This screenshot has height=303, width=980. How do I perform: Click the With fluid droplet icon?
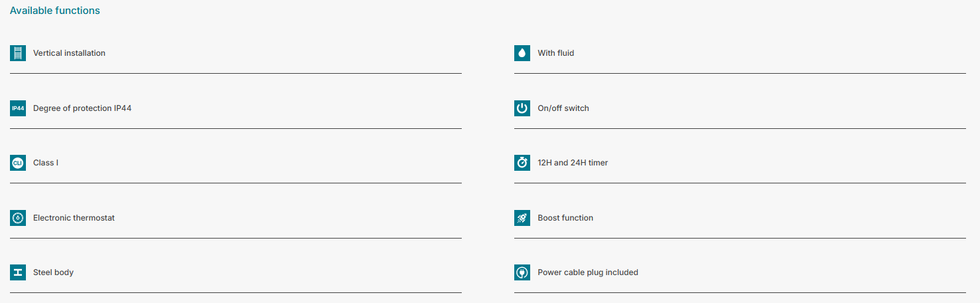(522, 53)
